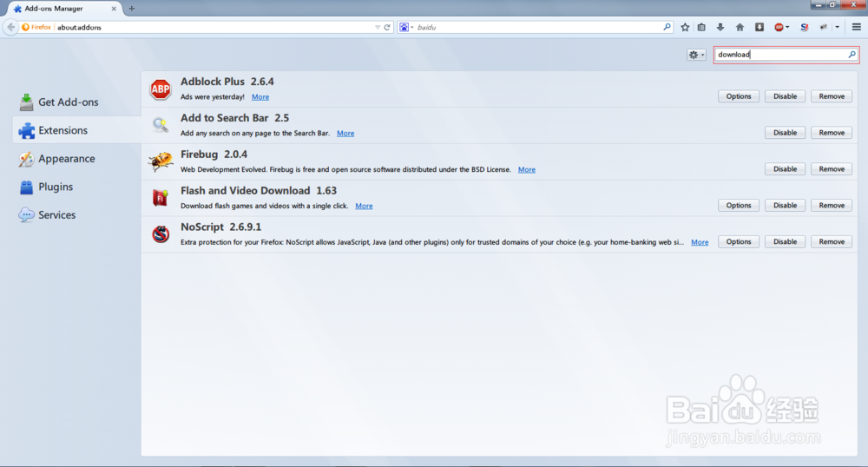Image resolution: width=868 pixels, height=467 pixels.
Task: Open URL history dropdown arrow in address bar
Action: tap(378, 27)
